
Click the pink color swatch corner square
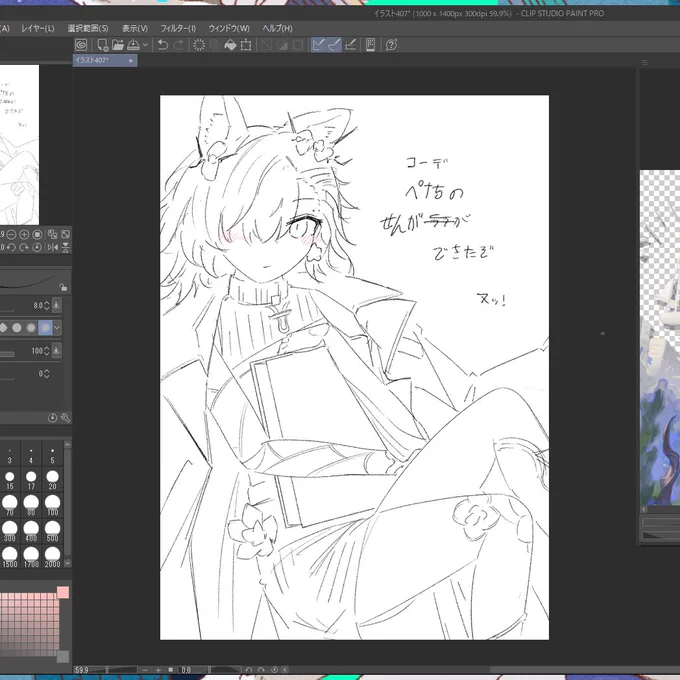pyautogui.click(x=63, y=592)
